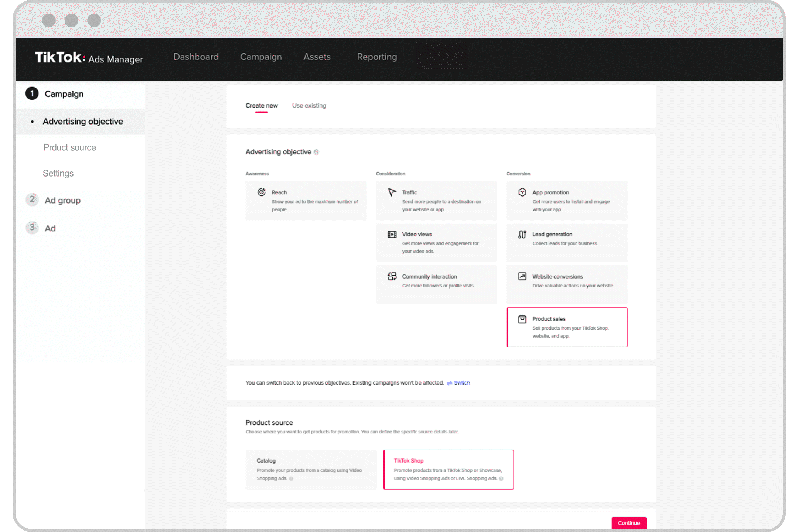Click the Reporting navigation tab

point(377,57)
